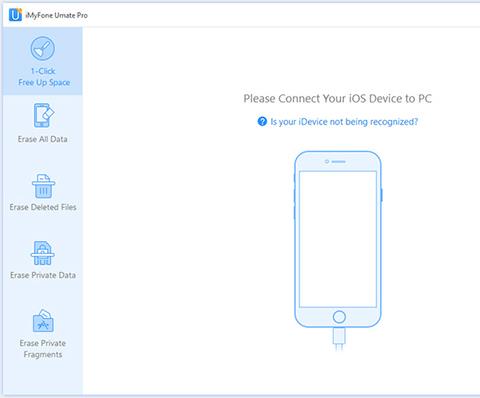Click the Erase Private Data shredder icon
Viewport: 480px width, 398px height.
pyautogui.click(x=43, y=253)
